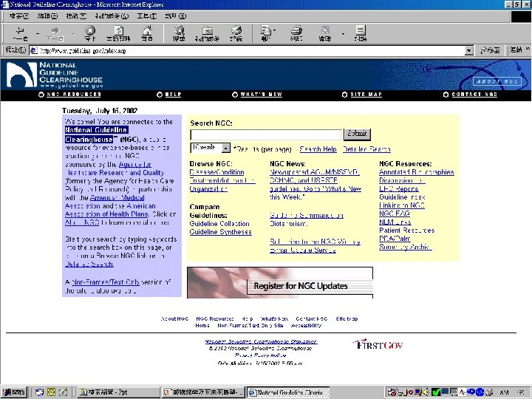The height and width of the screenshot is (399, 532).
Task: Open the History toolbar icon
Action: [236, 33]
